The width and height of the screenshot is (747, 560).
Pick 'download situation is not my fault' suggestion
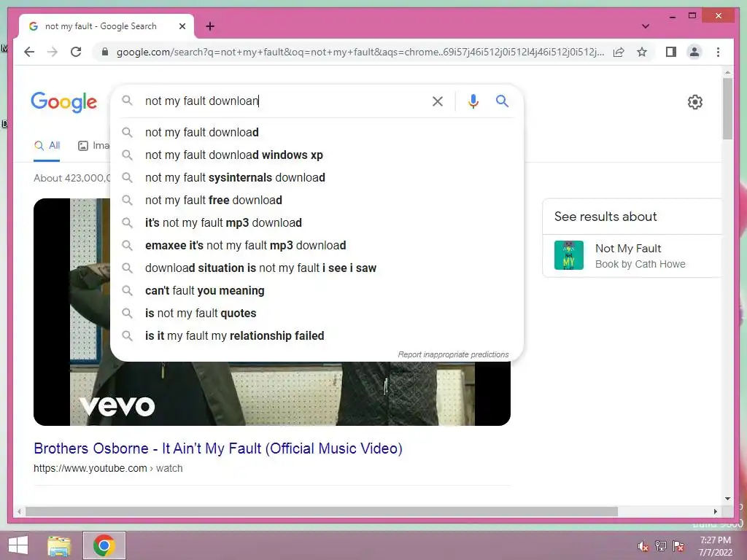tap(317, 268)
